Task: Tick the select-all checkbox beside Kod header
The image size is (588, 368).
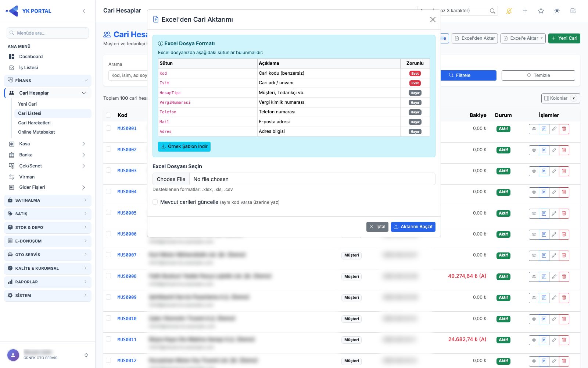Action: (108, 115)
